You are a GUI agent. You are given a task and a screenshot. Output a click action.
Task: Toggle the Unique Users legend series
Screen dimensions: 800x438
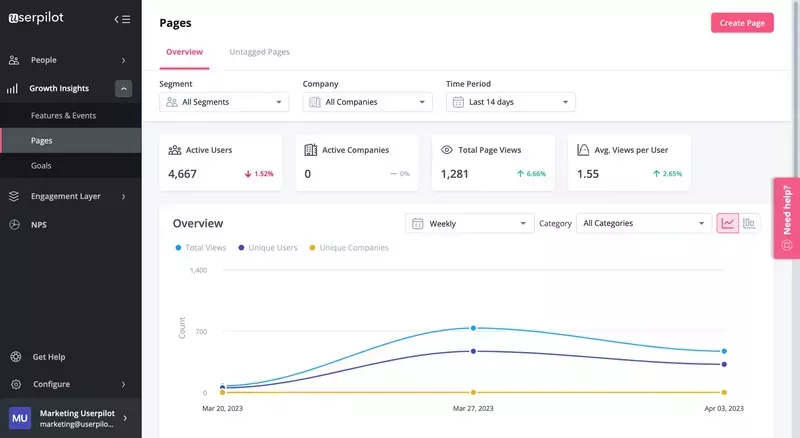click(x=269, y=247)
